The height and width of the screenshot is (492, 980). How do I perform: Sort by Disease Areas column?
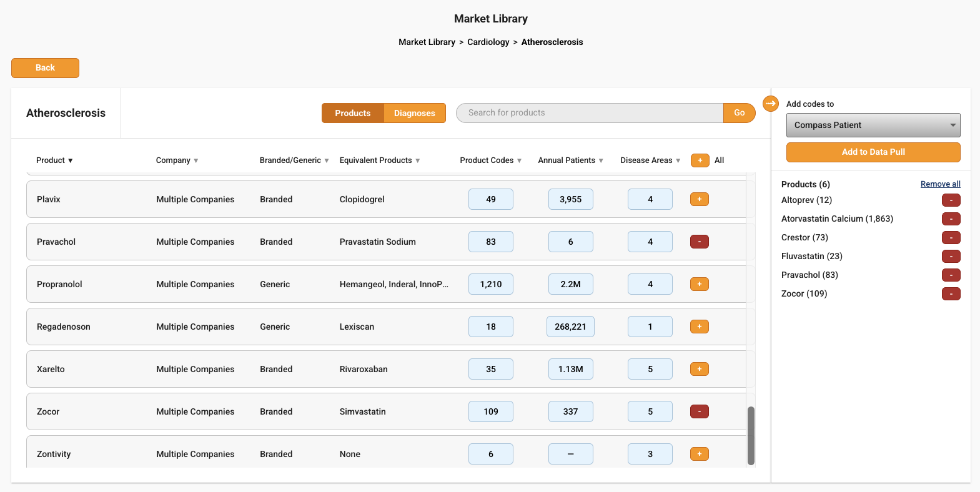pyautogui.click(x=650, y=160)
